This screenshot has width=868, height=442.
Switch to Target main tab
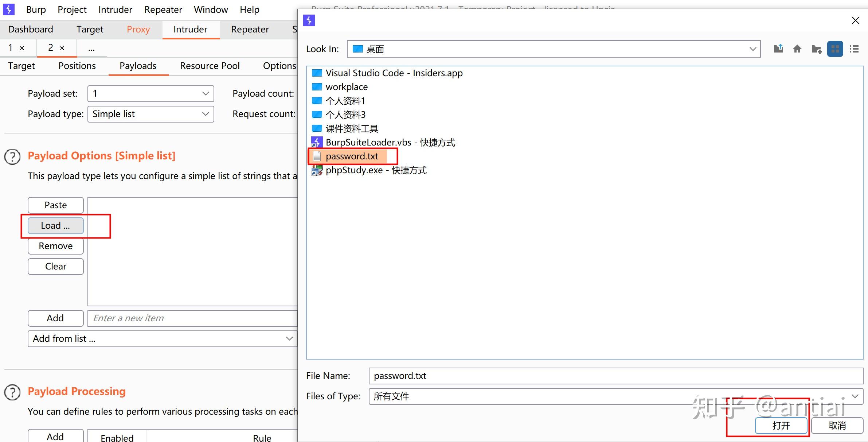point(90,29)
